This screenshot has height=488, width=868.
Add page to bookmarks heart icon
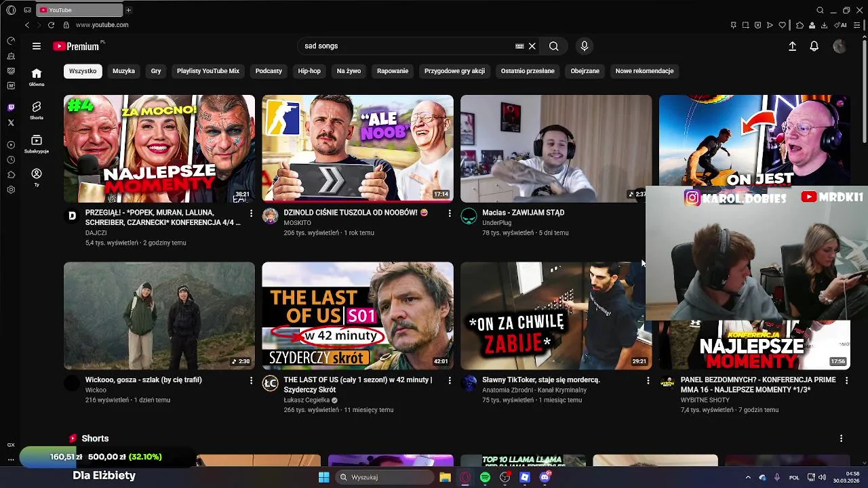click(782, 25)
